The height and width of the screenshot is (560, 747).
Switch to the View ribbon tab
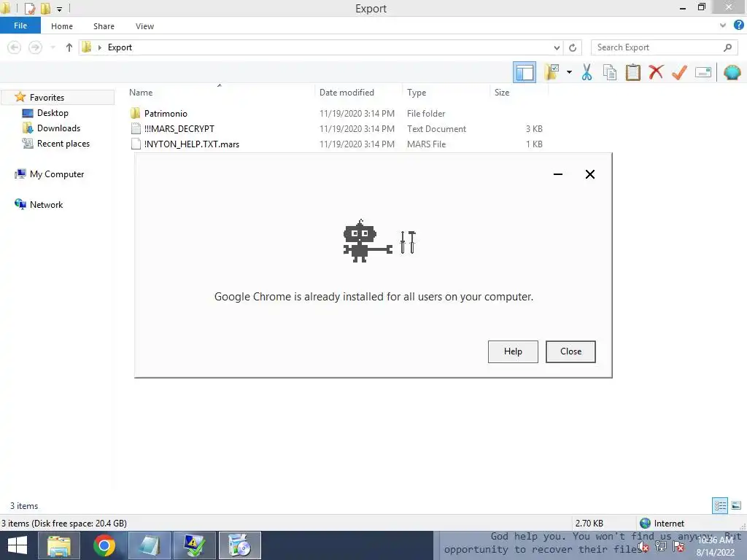click(145, 26)
